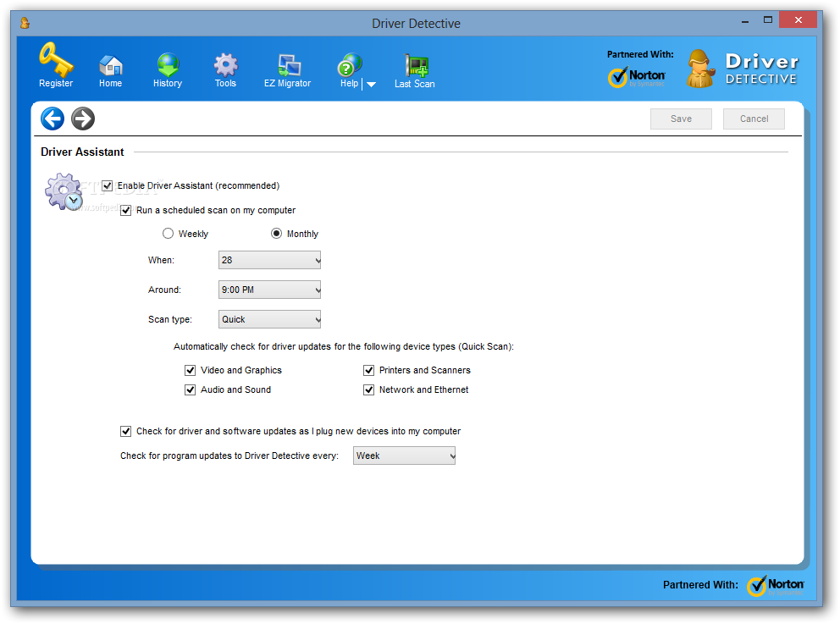The width and height of the screenshot is (840, 624).
Task: Click the blue back arrow
Action: [52, 119]
